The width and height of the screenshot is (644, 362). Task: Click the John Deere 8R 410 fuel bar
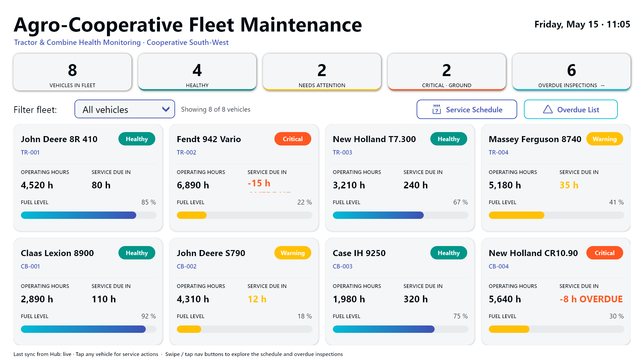tap(89, 215)
